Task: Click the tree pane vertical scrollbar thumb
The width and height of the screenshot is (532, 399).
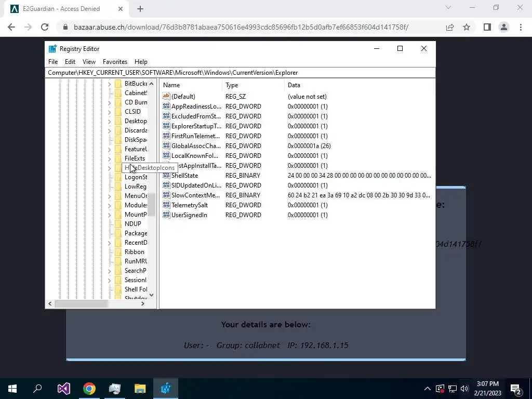Action: (x=151, y=205)
